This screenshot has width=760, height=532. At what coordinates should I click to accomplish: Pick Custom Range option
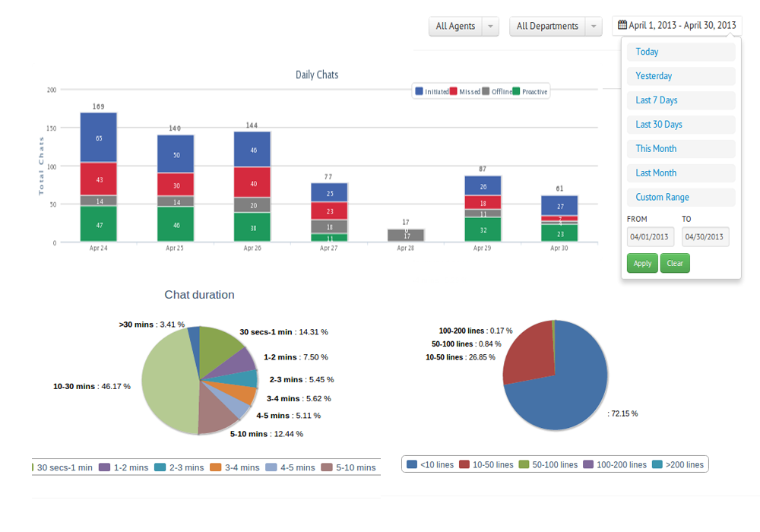[x=681, y=197]
